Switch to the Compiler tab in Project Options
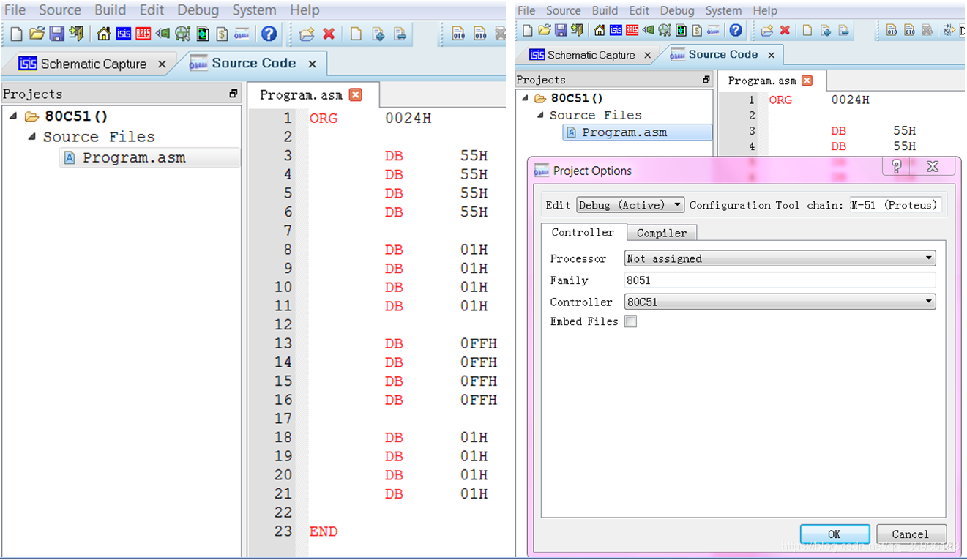 pyautogui.click(x=661, y=233)
